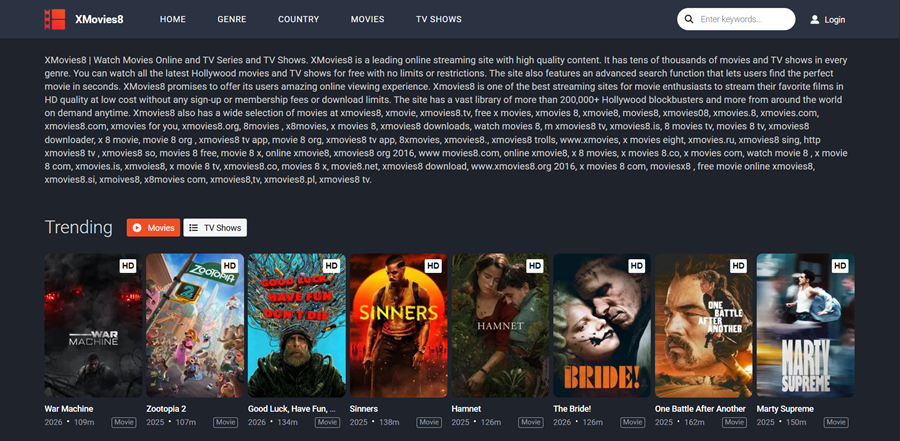Click HD badge on Marty Supreme poster

[x=840, y=265]
